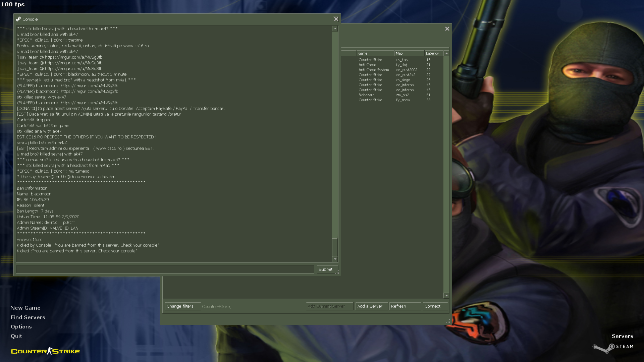The image size is (644, 362).
Task: Select the de_dust2x2 server row
Action: 392,75
